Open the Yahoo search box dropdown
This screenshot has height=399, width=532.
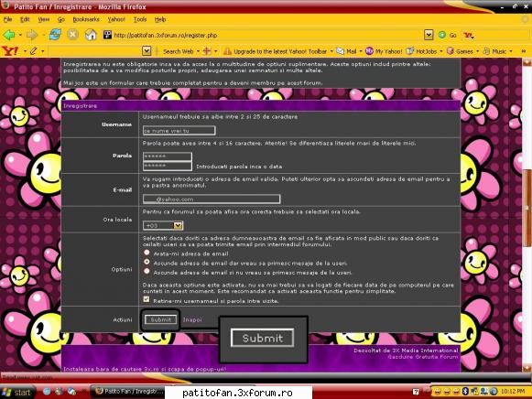point(147,51)
